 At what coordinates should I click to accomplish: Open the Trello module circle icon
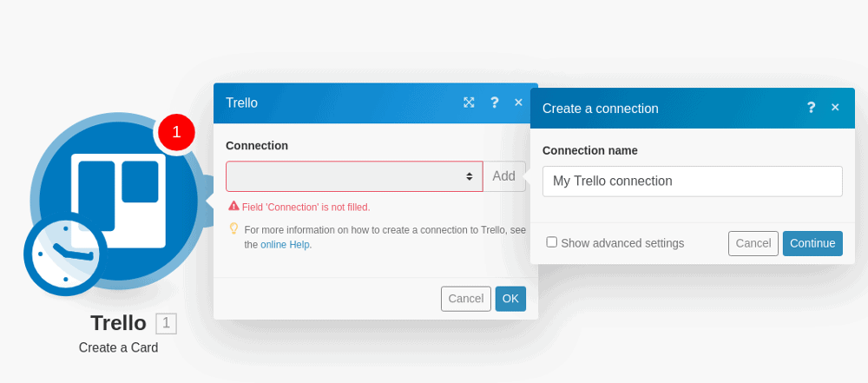[118, 199]
